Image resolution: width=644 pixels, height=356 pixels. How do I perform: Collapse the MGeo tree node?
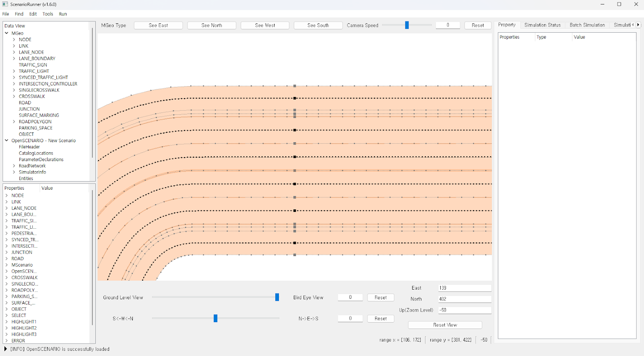point(7,33)
